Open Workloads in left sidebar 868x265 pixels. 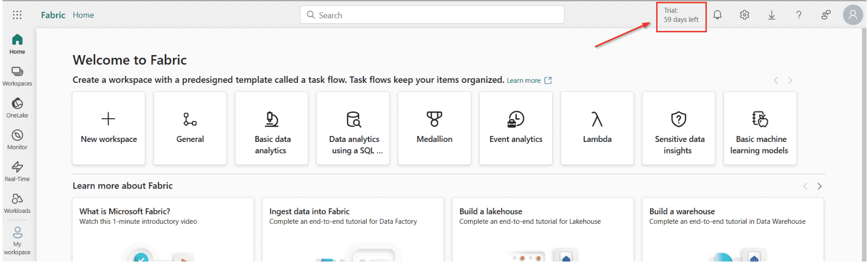[17, 203]
